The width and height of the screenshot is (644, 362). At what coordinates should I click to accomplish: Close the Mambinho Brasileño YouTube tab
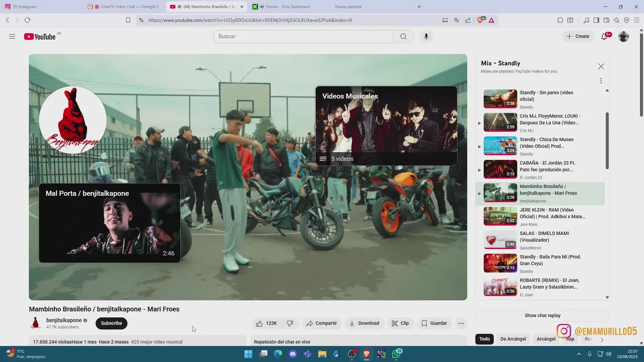(242, 7)
